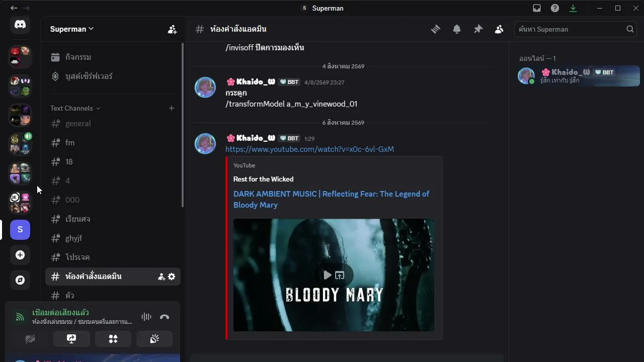This screenshot has height=362, width=644.
Task: Click voice channel name under เชื่อมต่อเสียงแล้ว
Action: click(82, 322)
